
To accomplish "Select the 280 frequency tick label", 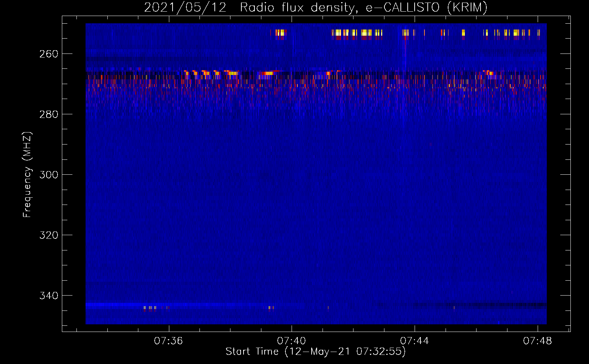I will point(49,114).
